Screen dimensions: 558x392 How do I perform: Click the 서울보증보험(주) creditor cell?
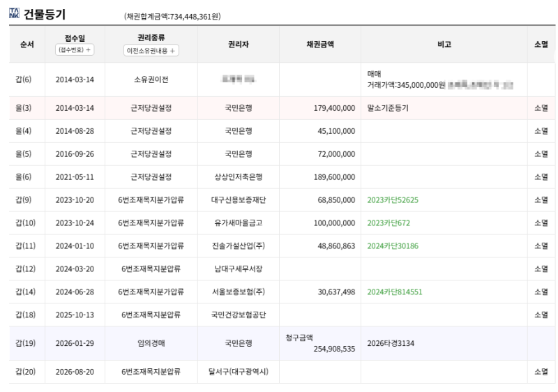click(239, 292)
